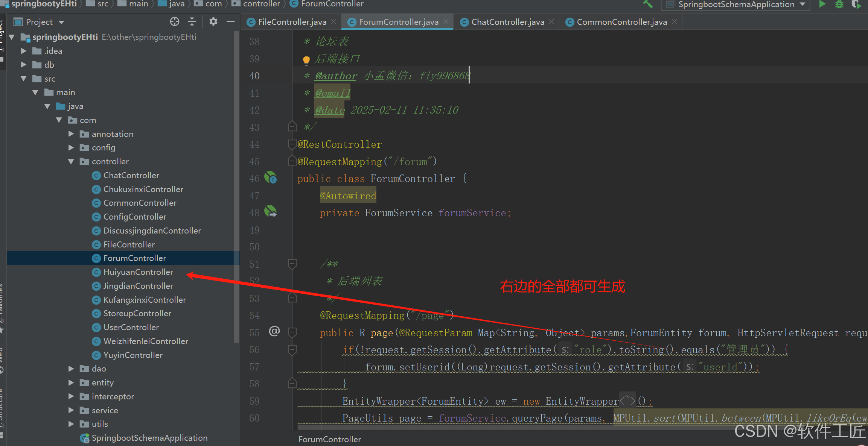This screenshot has width=868, height=446.
Task: Click the Project panel vertical scrollbar
Action: (236, 188)
